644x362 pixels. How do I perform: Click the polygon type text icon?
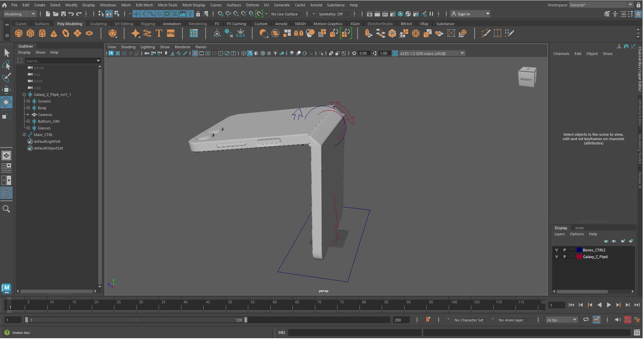click(x=159, y=34)
